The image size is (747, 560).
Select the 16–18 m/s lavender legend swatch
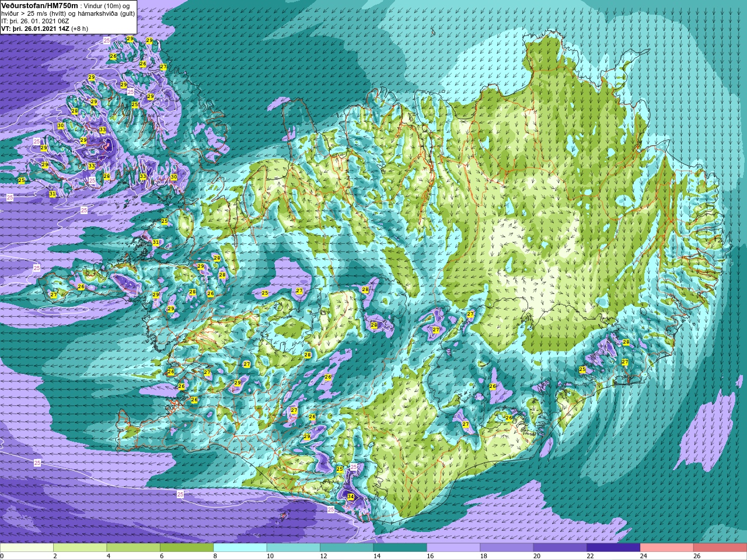pos(453,548)
